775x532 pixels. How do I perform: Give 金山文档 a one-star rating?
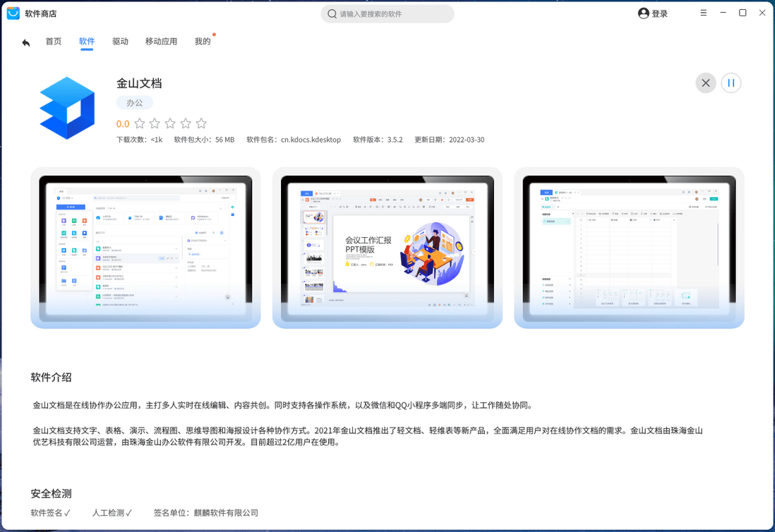138,123
